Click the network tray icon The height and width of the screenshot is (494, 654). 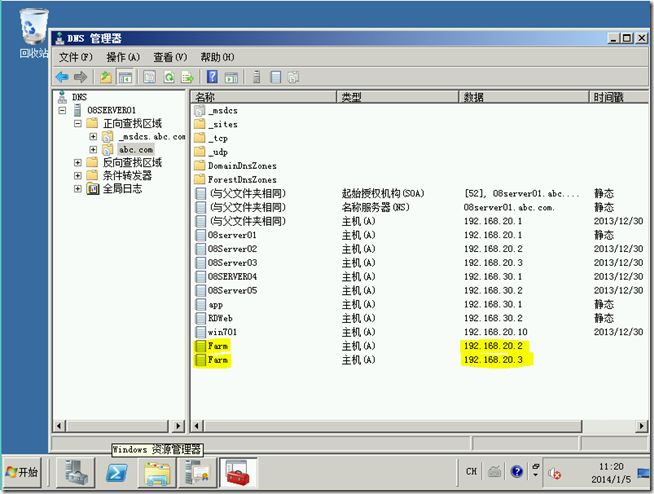pos(644,473)
